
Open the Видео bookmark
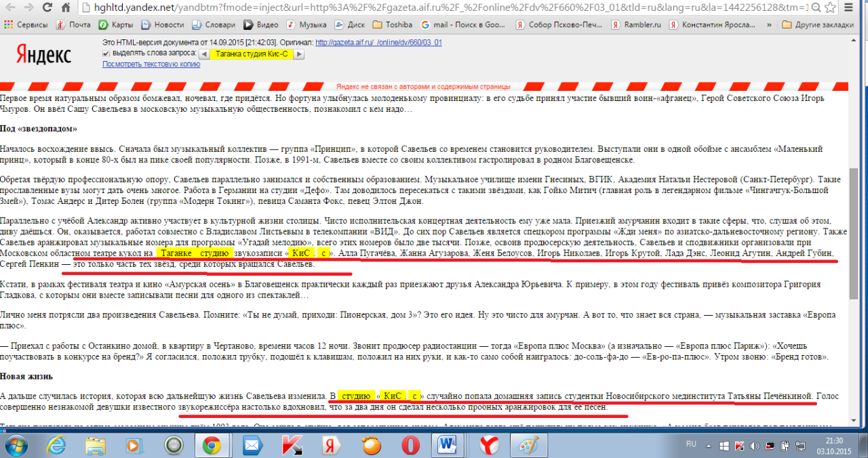click(261, 24)
